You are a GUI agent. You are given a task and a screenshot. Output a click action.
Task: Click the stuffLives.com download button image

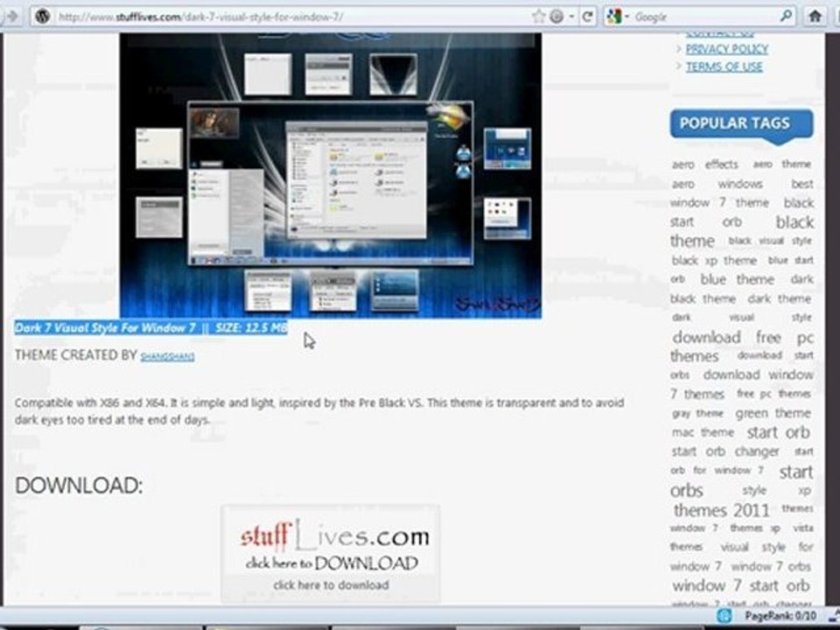331,553
